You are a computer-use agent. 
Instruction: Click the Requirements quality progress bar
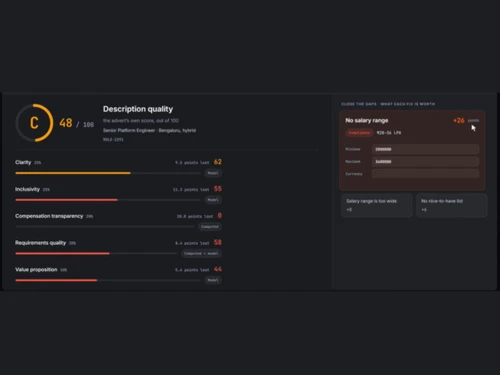[96, 254]
